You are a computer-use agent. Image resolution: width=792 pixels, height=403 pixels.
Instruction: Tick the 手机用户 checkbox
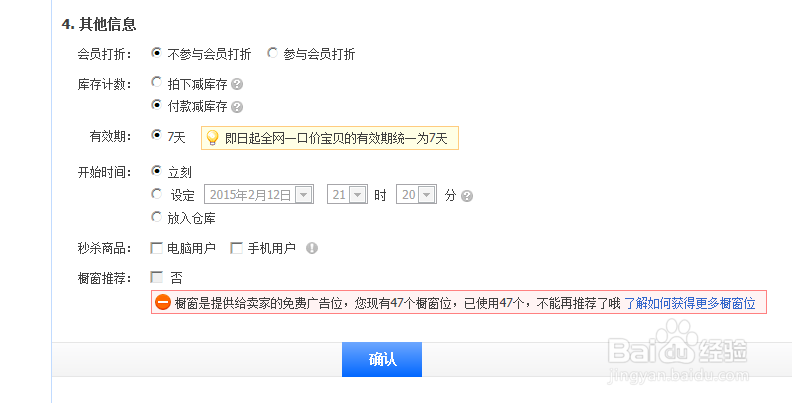[236, 248]
